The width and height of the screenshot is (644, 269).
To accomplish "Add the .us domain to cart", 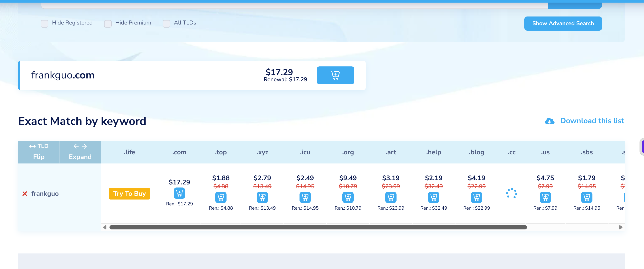I will point(545,197).
